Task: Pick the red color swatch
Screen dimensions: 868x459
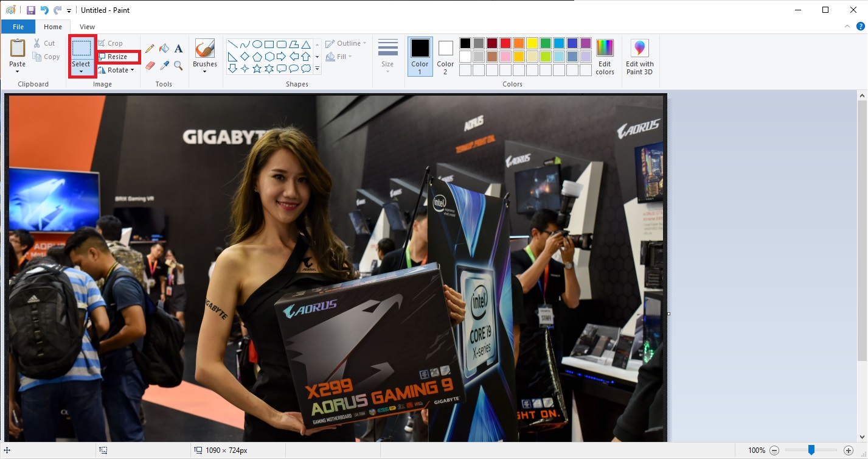Action: pos(505,43)
